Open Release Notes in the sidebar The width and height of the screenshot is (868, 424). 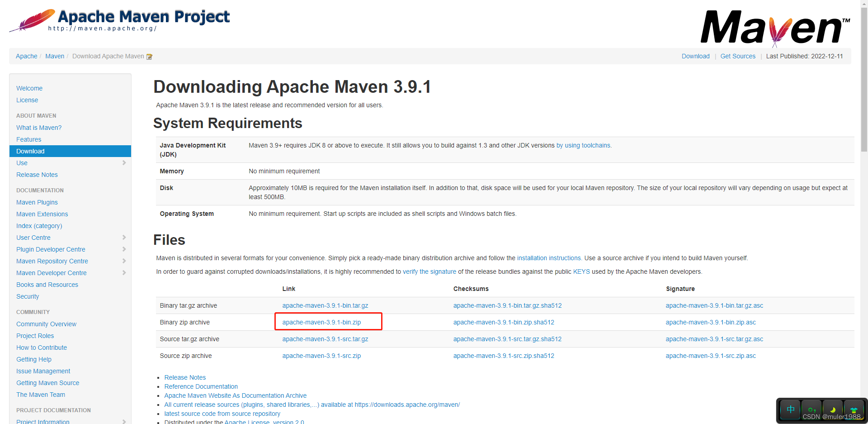point(37,175)
